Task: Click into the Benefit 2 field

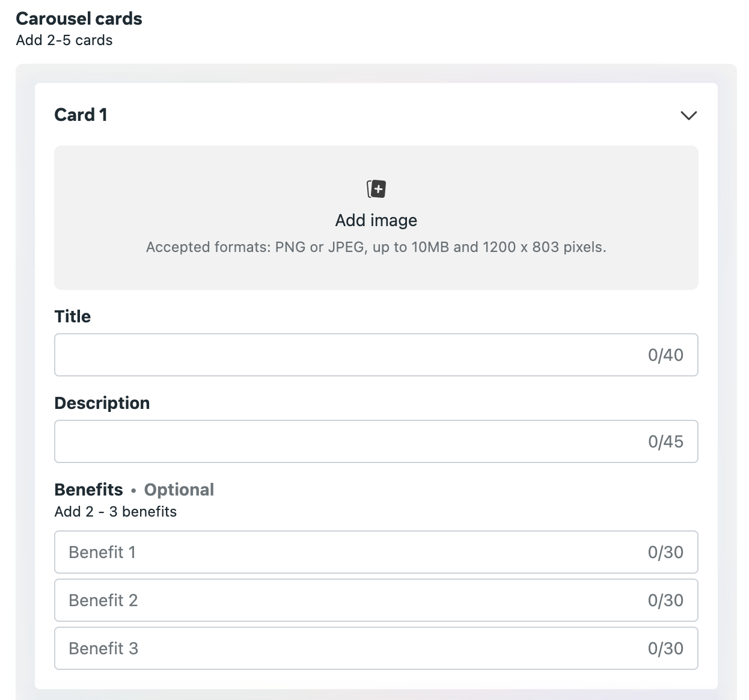Action: click(x=349, y=600)
